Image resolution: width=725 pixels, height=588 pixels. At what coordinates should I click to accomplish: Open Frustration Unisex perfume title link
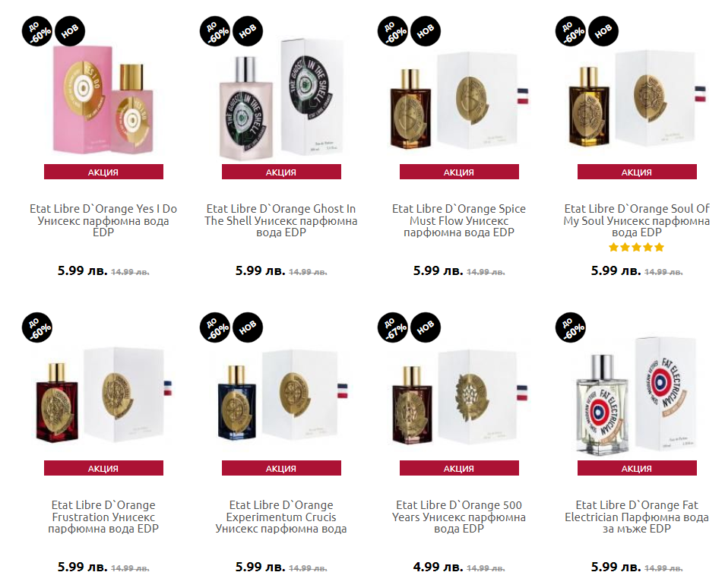point(103,517)
